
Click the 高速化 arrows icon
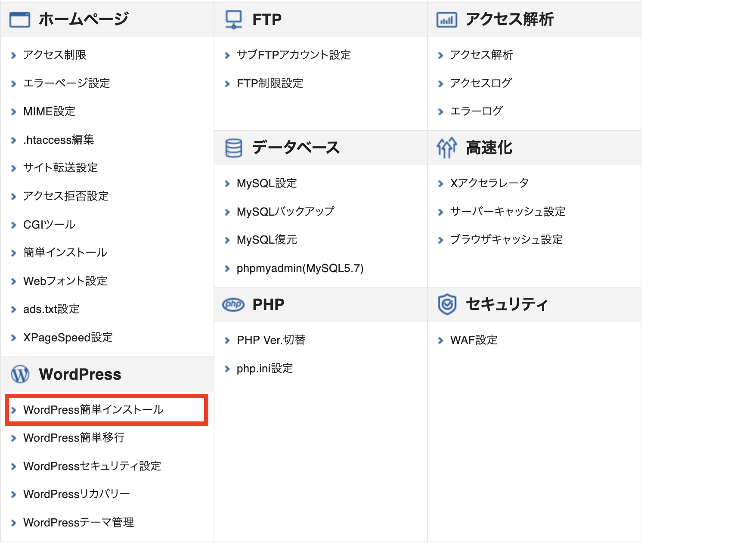pyautogui.click(x=447, y=148)
